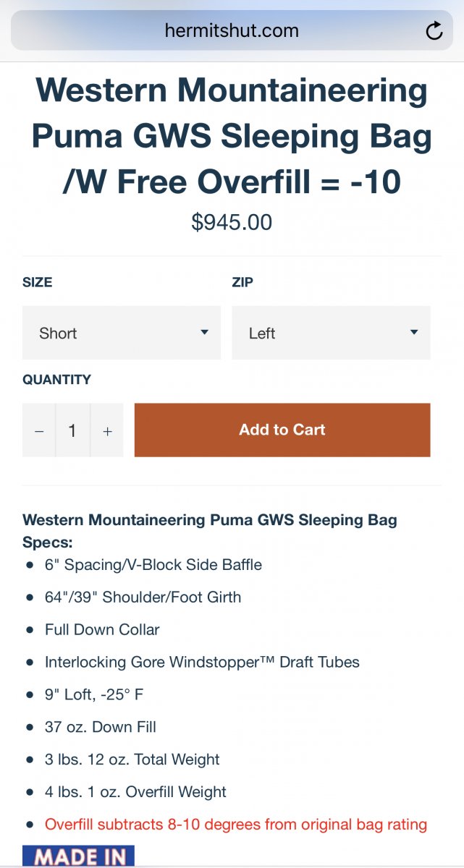Tap the SIZE label above the dropdown
This screenshot has width=464, height=868.
(x=38, y=282)
